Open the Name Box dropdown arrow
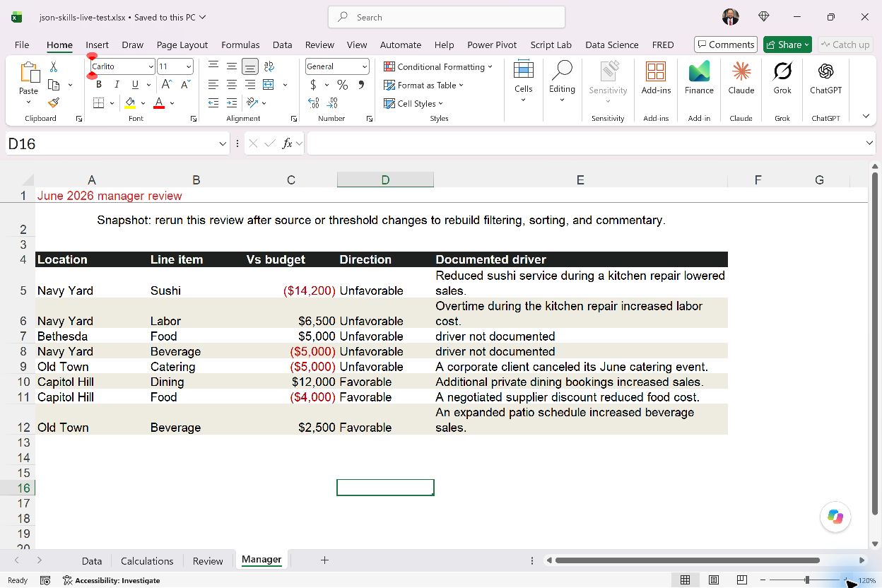The width and height of the screenshot is (882, 588). pyautogui.click(x=223, y=143)
